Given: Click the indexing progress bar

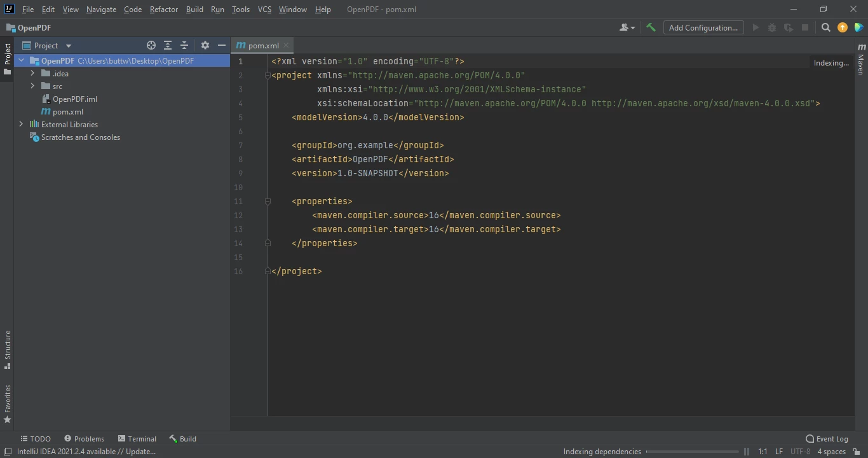Looking at the screenshot, I should tap(692, 452).
